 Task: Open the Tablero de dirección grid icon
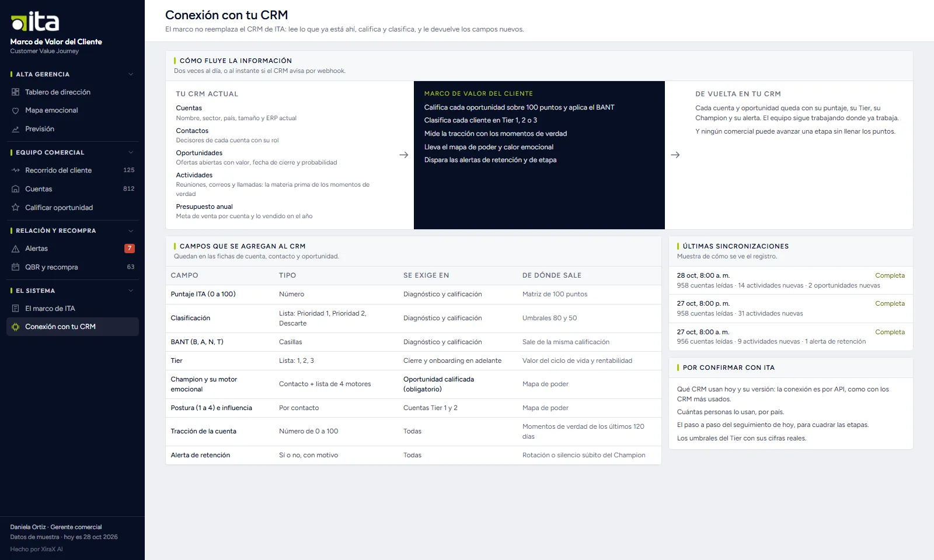coord(15,92)
